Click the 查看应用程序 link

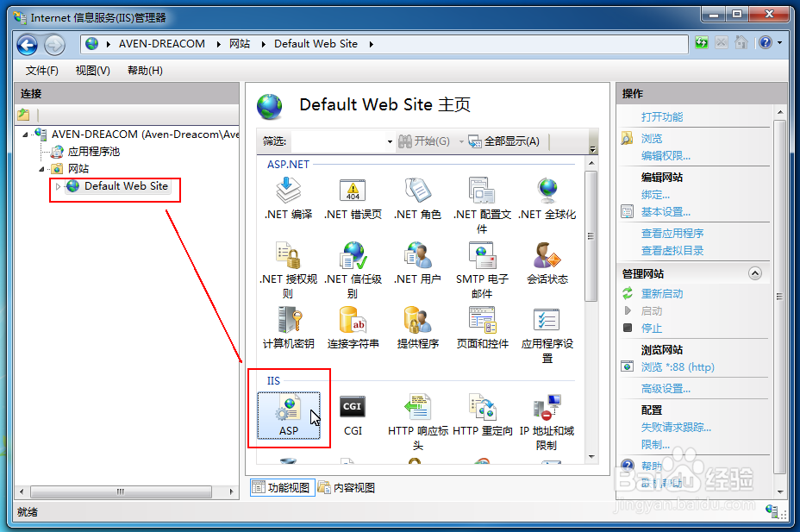coord(672,233)
